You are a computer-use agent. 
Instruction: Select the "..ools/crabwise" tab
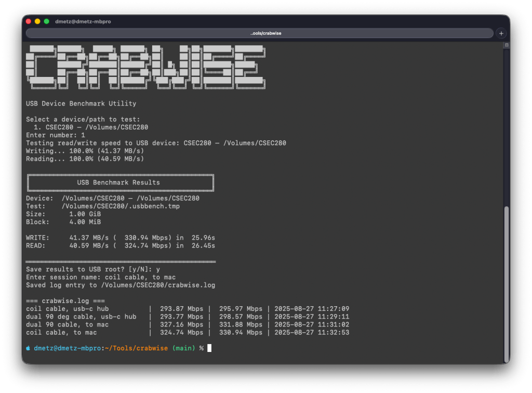259,33
